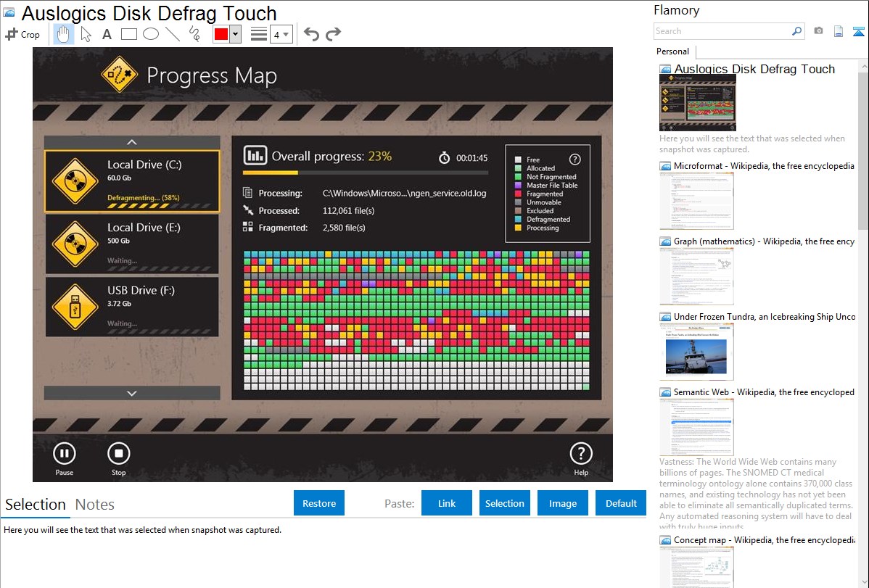Choose the text annotation tool
The width and height of the screenshot is (869, 588).
coord(107,34)
